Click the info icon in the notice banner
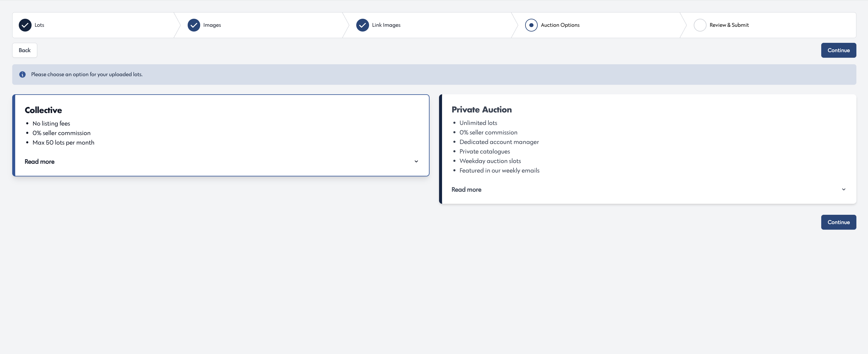Screen dimensions: 868x354 [x=22, y=74]
